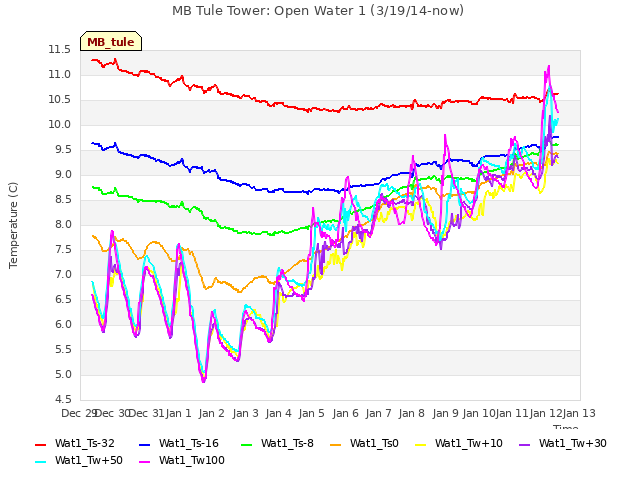Image resolution: width=640 pixels, height=480 pixels.
Task: Click the 10.0 y-axis tick label
Action: click(x=60, y=125)
